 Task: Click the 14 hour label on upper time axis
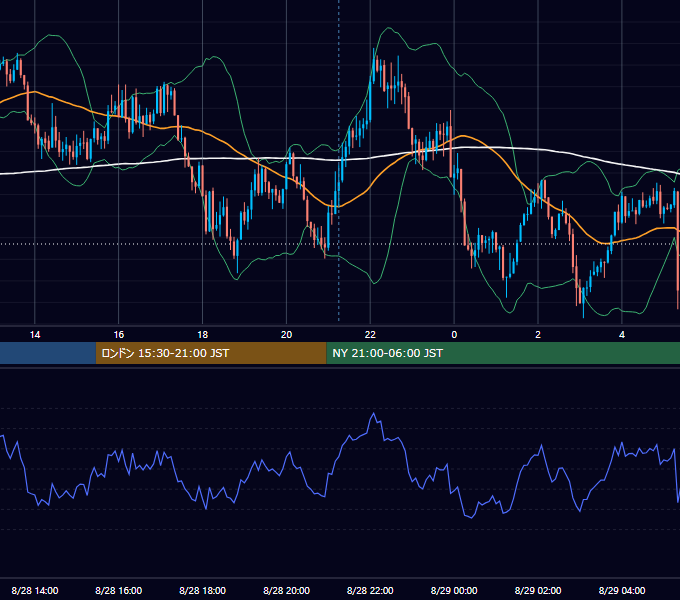(x=35, y=335)
